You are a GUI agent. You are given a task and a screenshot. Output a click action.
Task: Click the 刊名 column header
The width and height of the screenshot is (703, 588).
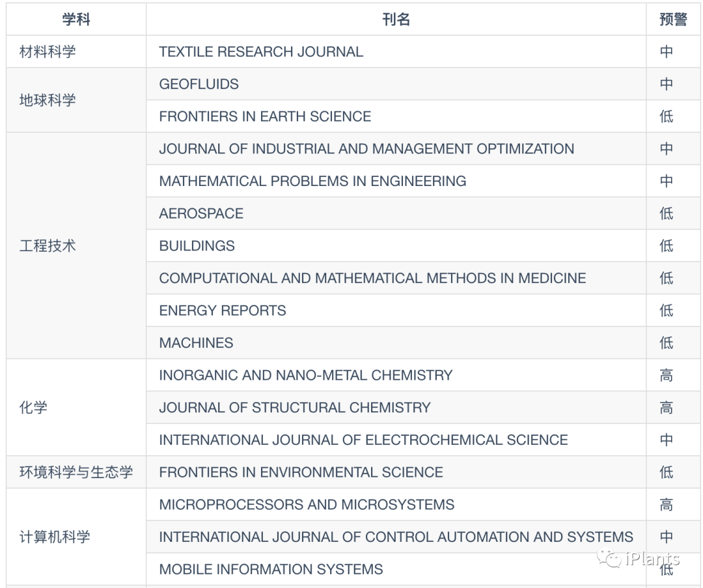[x=396, y=20]
